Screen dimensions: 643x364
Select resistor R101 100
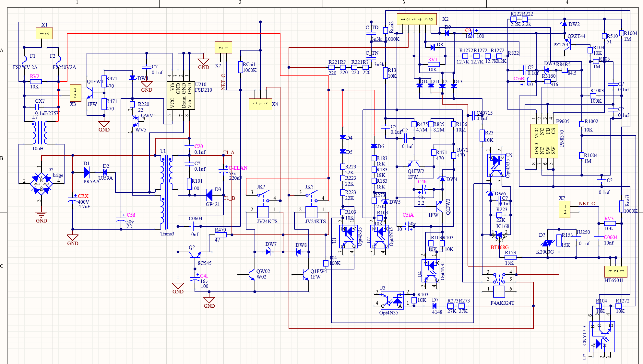click(x=189, y=184)
